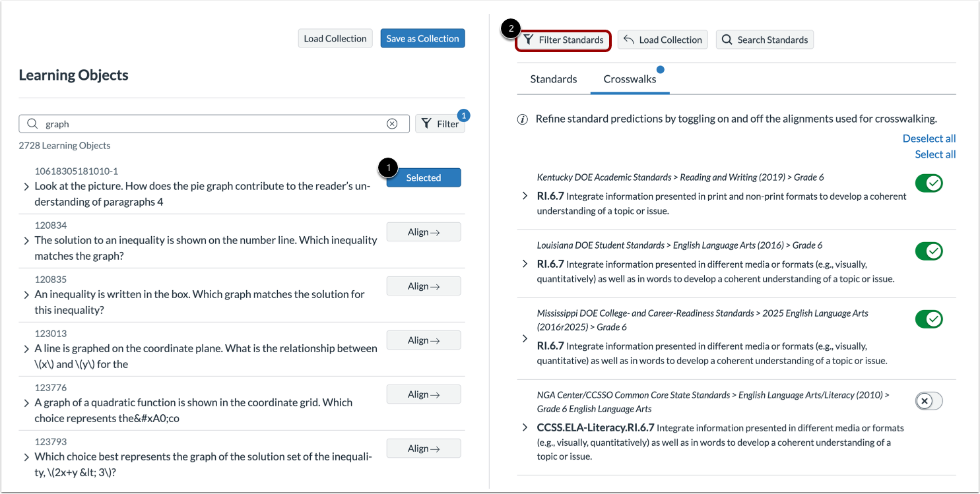The height and width of the screenshot is (494, 980).
Task: Click the Save as Collection button
Action: coord(422,39)
